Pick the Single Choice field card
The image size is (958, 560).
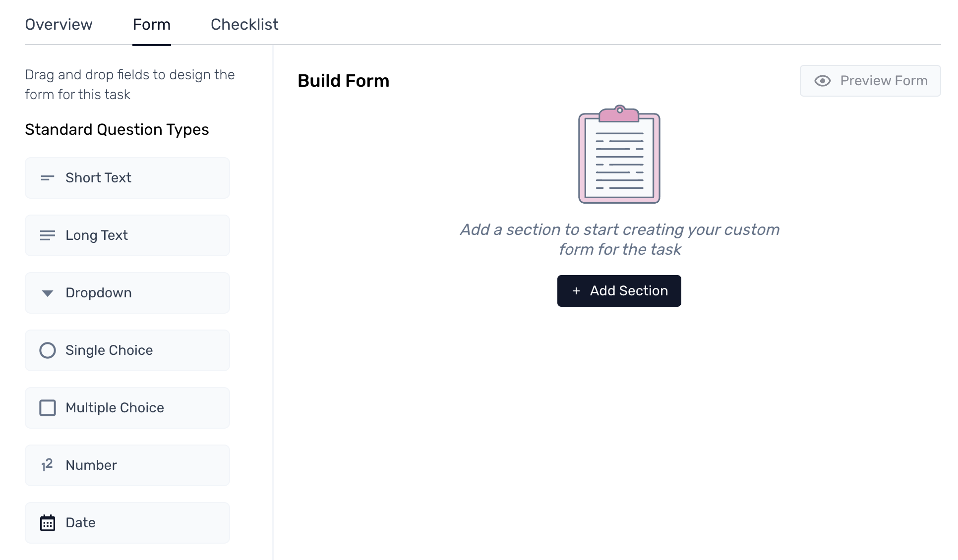(x=127, y=350)
